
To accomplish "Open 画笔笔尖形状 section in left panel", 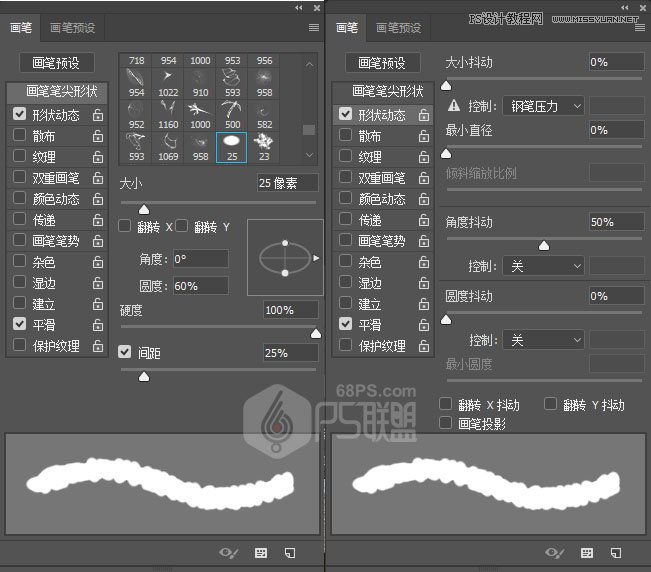I will coord(57,92).
